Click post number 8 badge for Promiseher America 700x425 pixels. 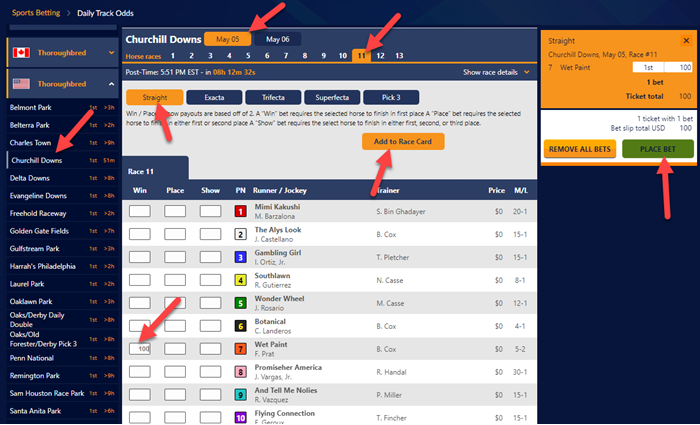pos(241,372)
